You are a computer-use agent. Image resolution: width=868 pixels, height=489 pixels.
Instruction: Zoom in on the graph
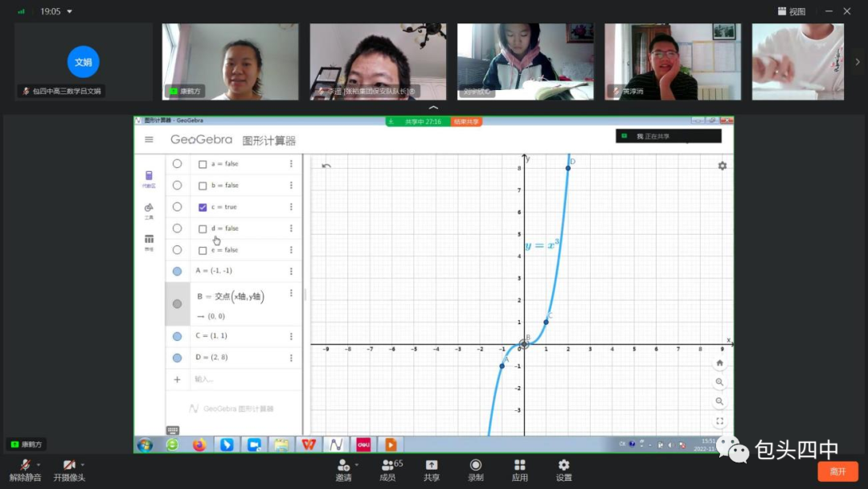(719, 382)
